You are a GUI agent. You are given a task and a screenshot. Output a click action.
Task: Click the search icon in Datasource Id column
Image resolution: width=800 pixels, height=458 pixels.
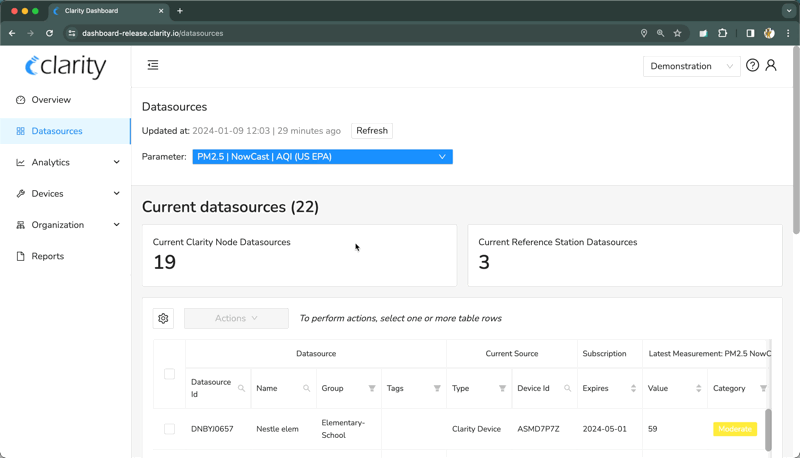pyautogui.click(x=241, y=389)
